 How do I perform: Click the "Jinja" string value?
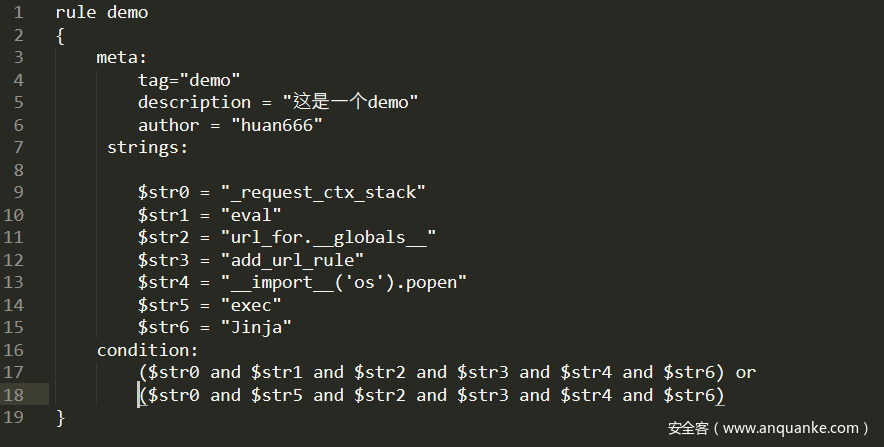click(255, 327)
